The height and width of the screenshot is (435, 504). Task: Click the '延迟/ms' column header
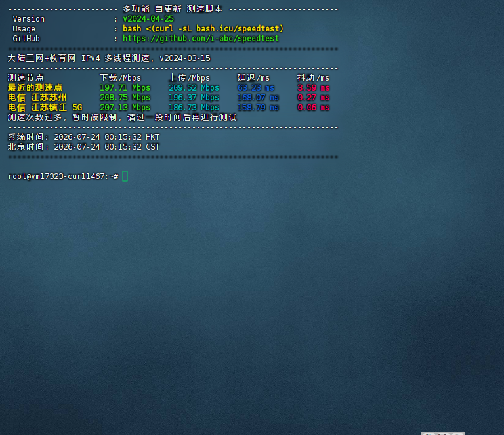pyautogui.click(x=253, y=77)
